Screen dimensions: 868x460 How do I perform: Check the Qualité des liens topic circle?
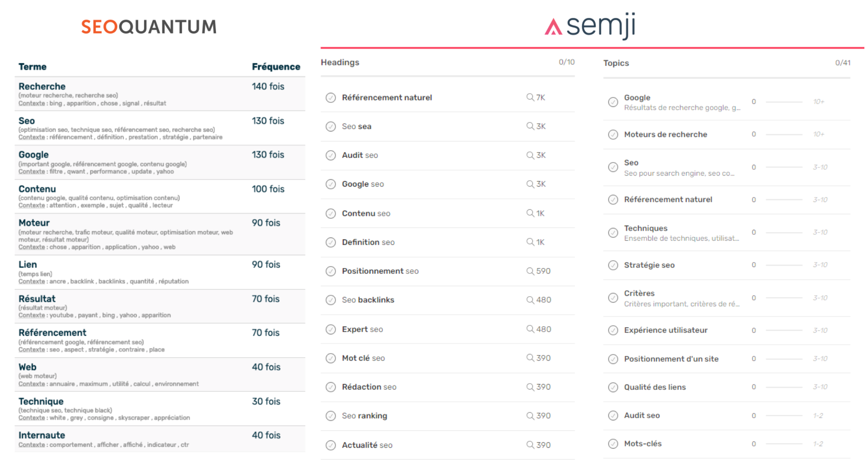[x=613, y=387]
